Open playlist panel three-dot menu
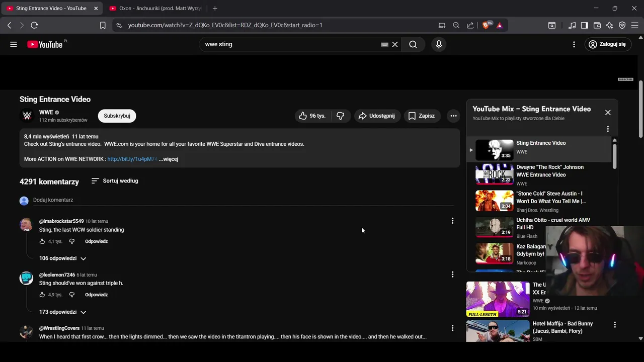Screen dimensions: 644x362 point(608,129)
